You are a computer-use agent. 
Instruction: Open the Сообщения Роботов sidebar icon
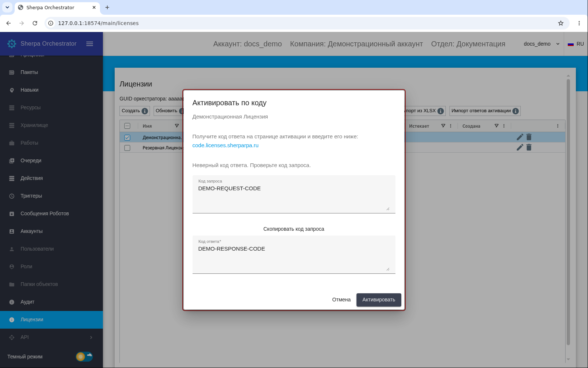pos(12,214)
